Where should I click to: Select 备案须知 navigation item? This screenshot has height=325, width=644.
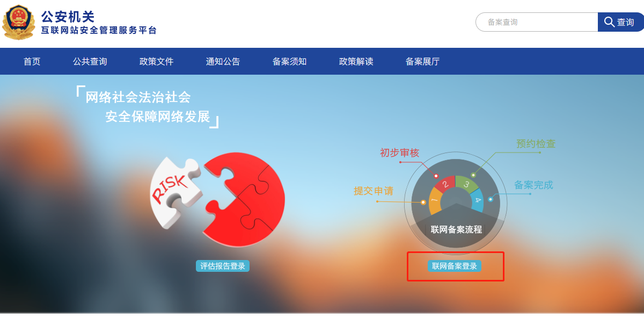click(x=290, y=61)
